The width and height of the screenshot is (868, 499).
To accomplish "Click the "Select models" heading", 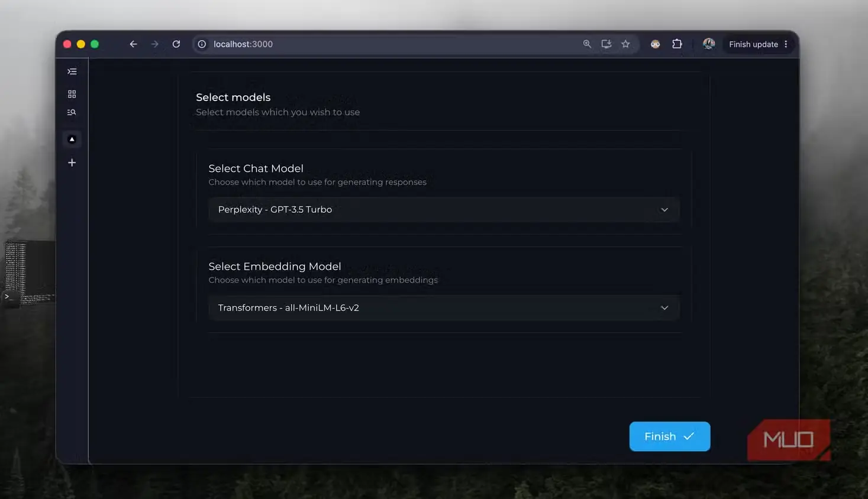I will pos(233,98).
